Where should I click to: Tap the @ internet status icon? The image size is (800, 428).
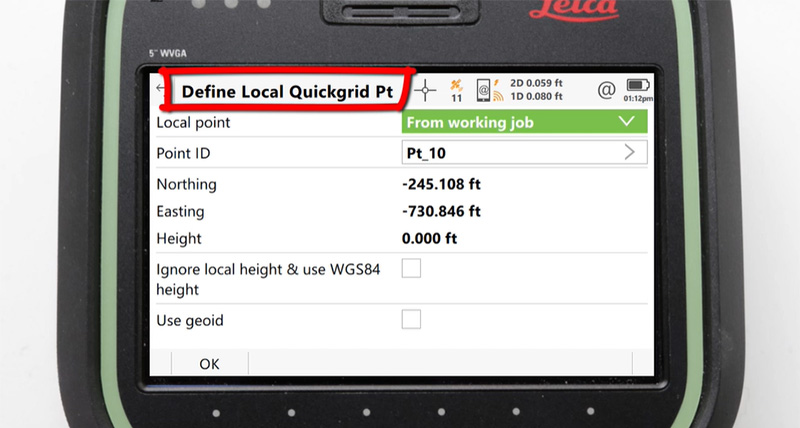605,90
